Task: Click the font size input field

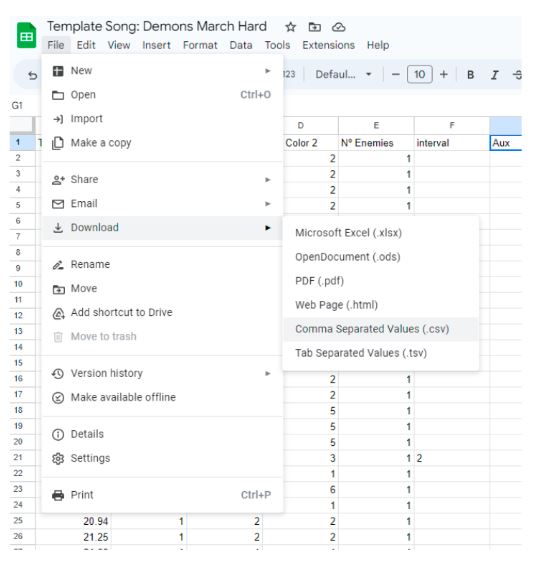Action: tap(420, 74)
